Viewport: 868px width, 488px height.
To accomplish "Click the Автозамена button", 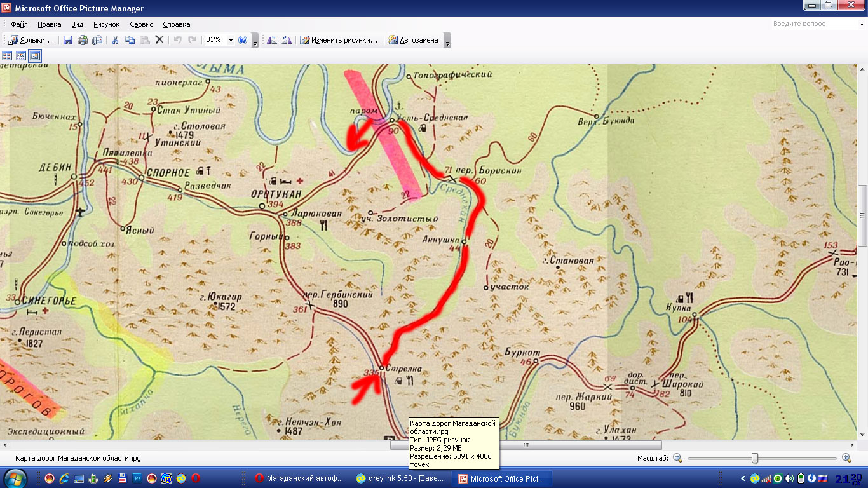I will (x=413, y=40).
